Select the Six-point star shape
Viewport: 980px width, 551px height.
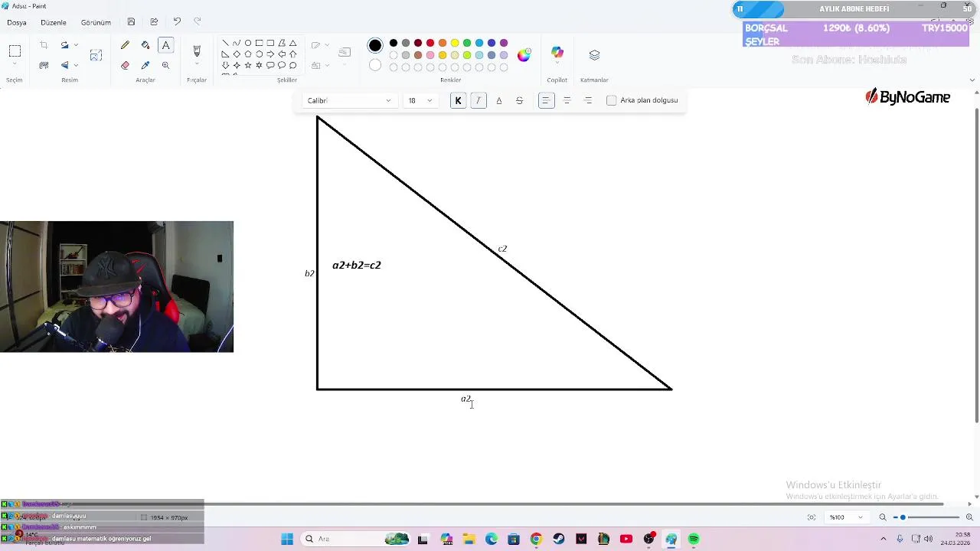(x=259, y=65)
